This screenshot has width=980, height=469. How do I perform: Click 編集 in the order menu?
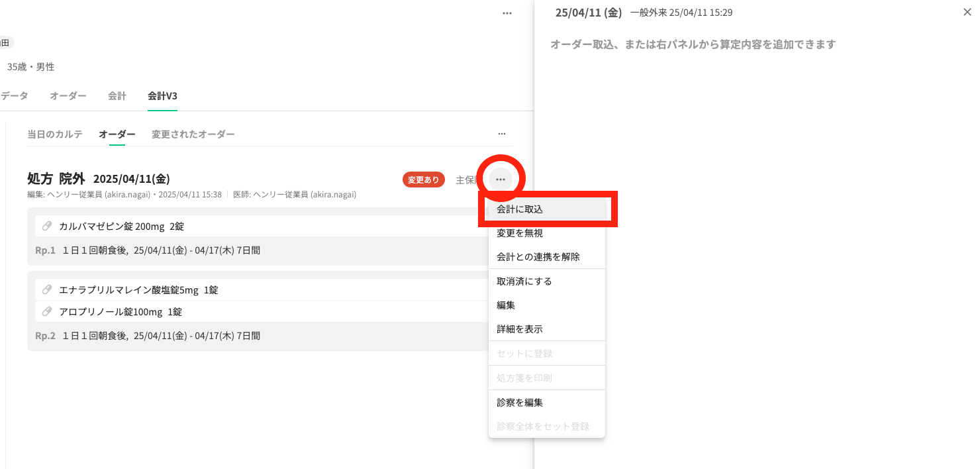click(547, 305)
